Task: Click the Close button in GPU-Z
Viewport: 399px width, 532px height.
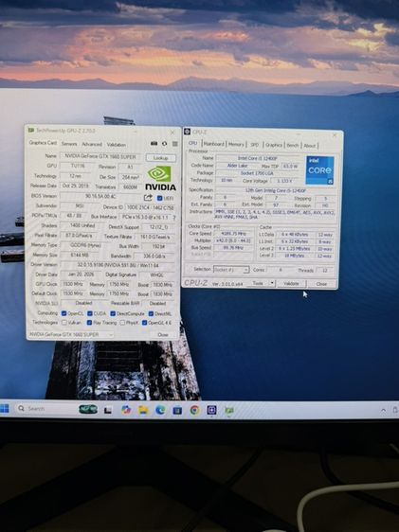Action: (x=163, y=334)
